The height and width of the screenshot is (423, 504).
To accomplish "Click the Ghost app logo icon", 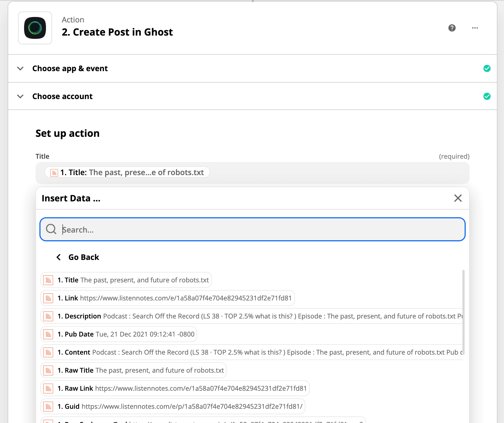I will (35, 28).
